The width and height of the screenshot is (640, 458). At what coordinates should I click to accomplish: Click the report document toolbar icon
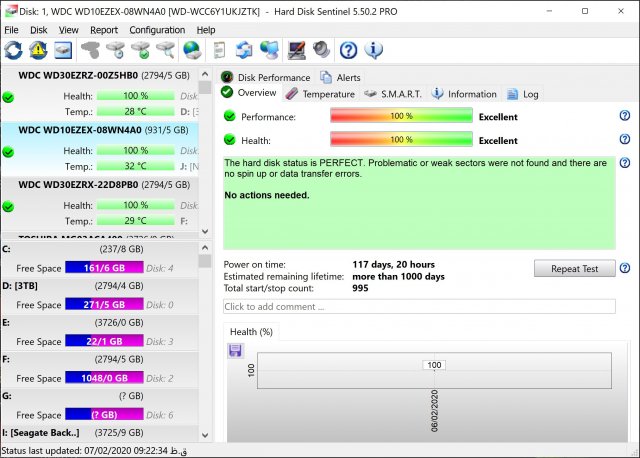click(218, 49)
